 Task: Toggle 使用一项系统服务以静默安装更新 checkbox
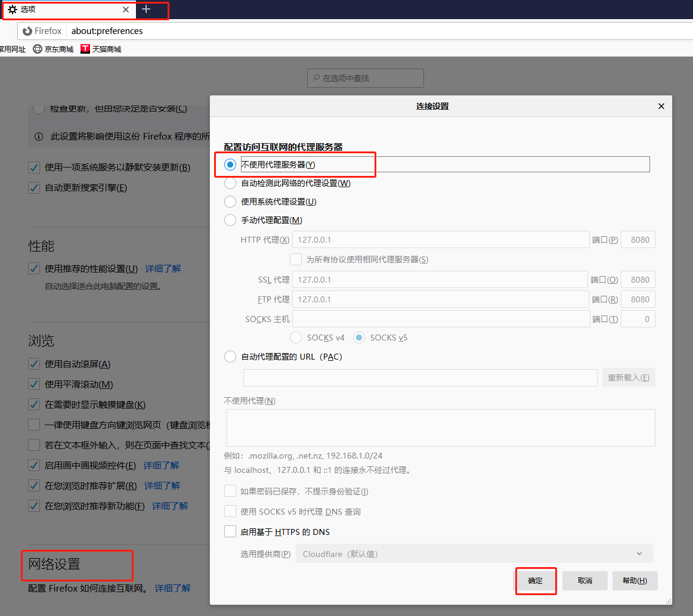pyautogui.click(x=34, y=168)
